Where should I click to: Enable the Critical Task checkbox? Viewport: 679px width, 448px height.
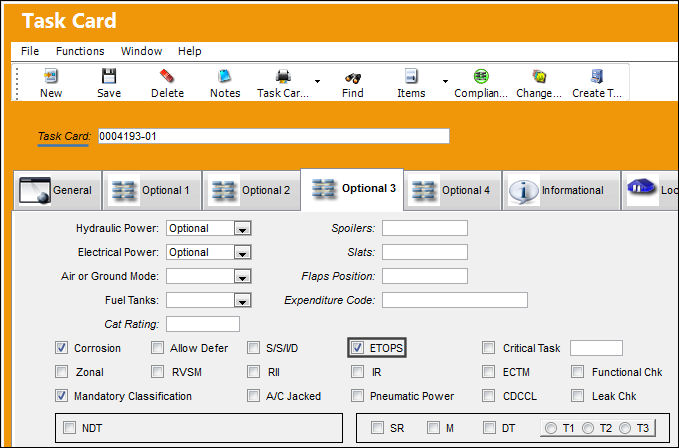point(488,348)
